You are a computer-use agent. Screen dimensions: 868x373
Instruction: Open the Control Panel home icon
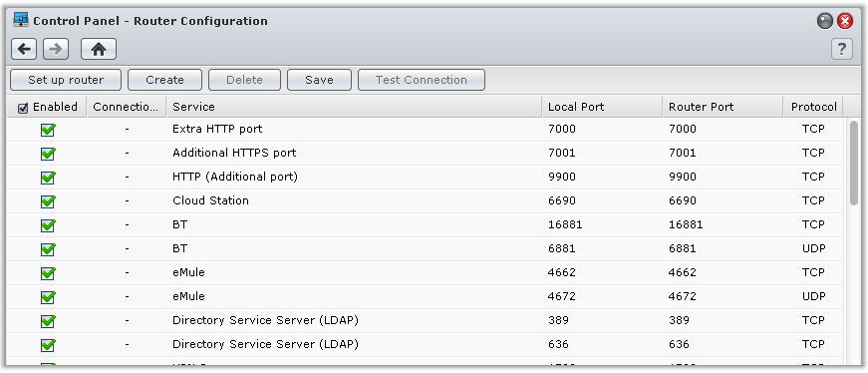pos(99,49)
